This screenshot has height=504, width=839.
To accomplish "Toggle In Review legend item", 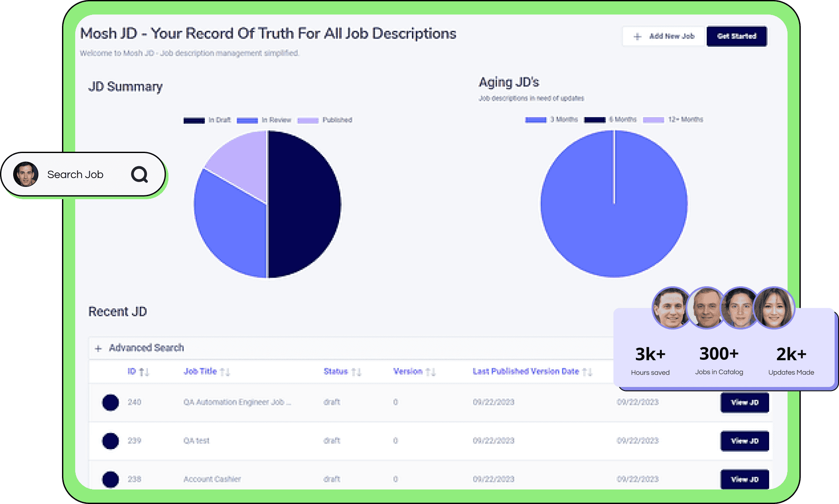I will [x=264, y=120].
